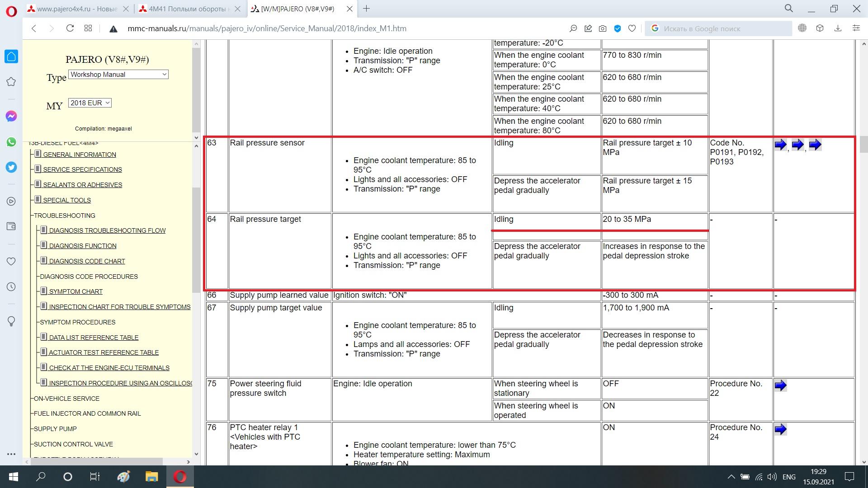Click blue arrow for Procedure No. 22
Image resolution: width=868 pixels, height=488 pixels.
pyautogui.click(x=780, y=385)
